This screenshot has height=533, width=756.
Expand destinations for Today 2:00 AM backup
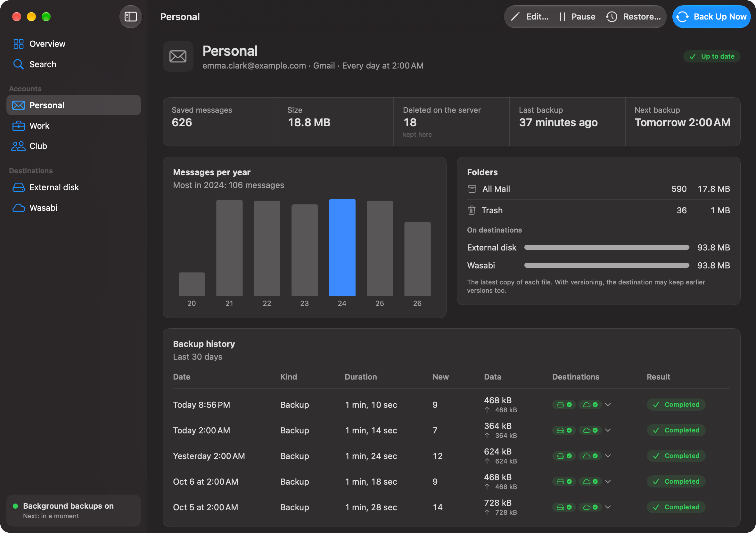coord(608,430)
